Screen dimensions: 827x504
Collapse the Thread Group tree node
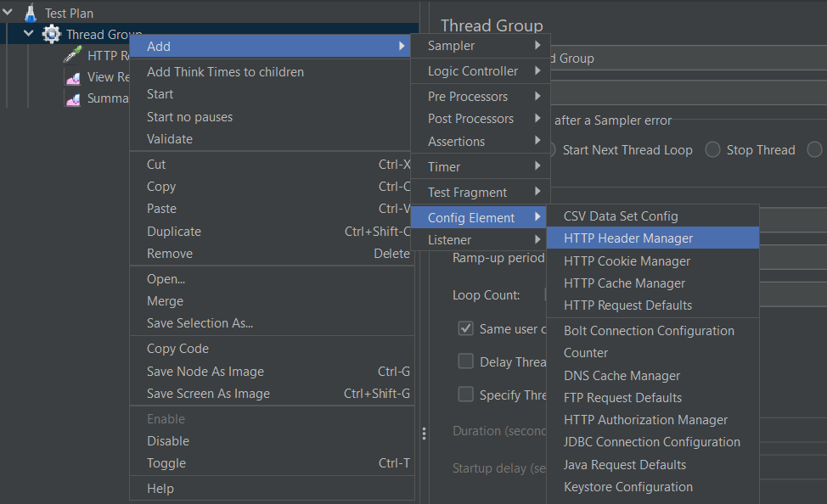click(29, 34)
